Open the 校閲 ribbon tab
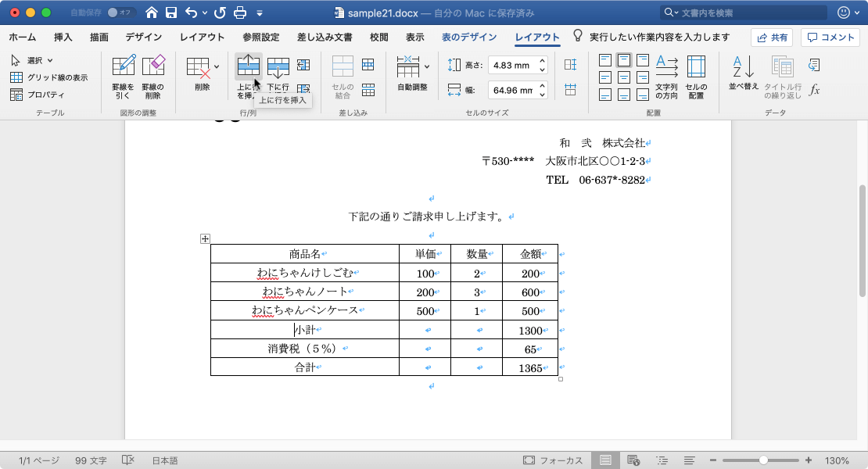The height and width of the screenshot is (469, 868). click(378, 36)
